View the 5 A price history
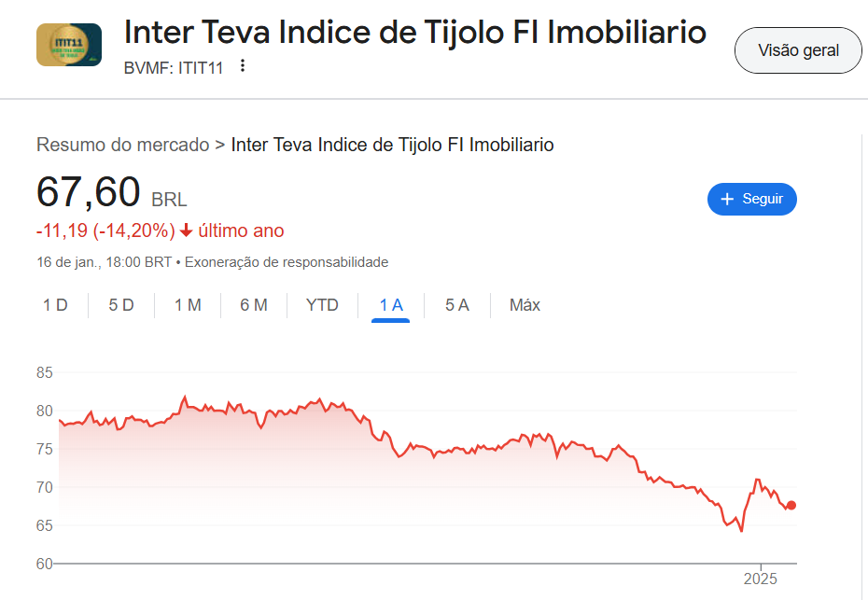Screen dimensions: 868x600 point(456,305)
